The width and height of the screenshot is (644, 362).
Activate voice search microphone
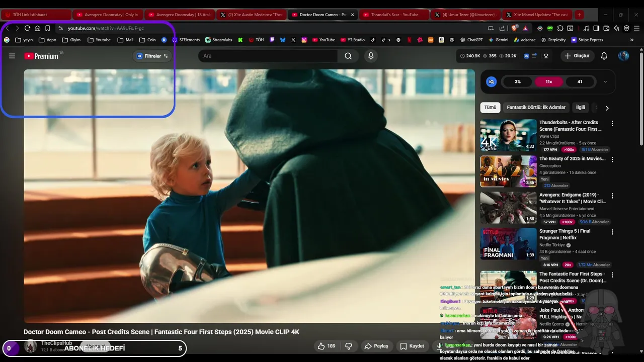371,56
